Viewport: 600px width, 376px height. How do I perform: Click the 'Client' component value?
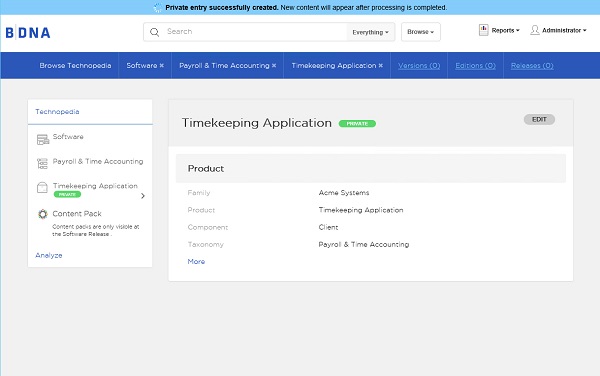(x=328, y=227)
